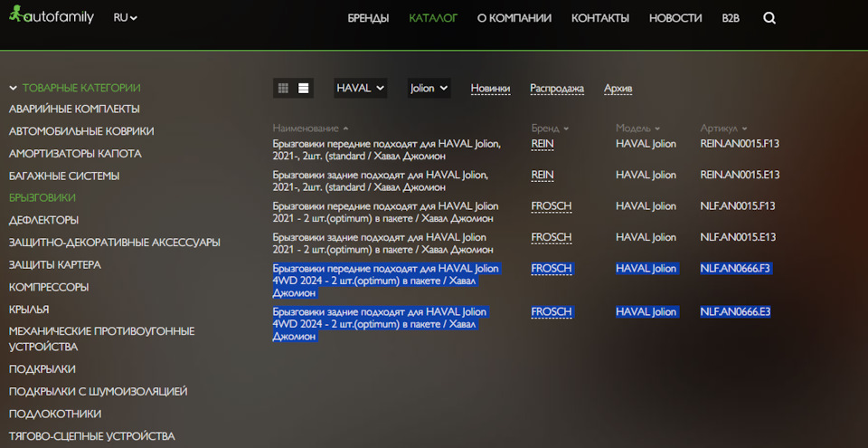Select Крылья category
Viewport: 868px width, 448px height.
29,310
